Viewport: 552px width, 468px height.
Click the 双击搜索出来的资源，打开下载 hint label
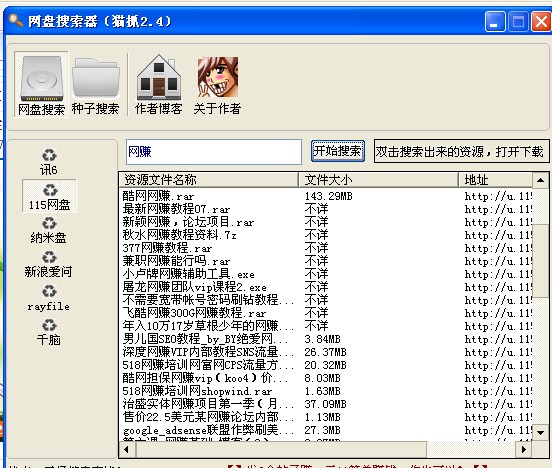pyautogui.click(x=461, y=151)
